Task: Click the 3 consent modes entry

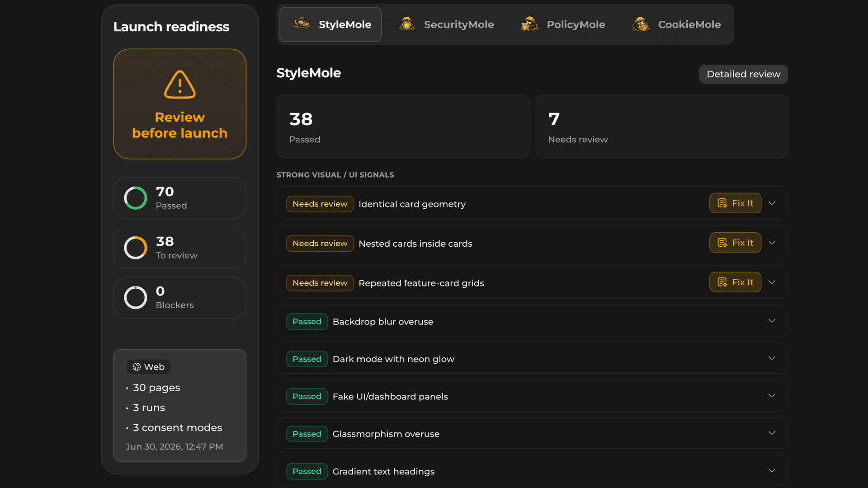Action: [178, 427]
